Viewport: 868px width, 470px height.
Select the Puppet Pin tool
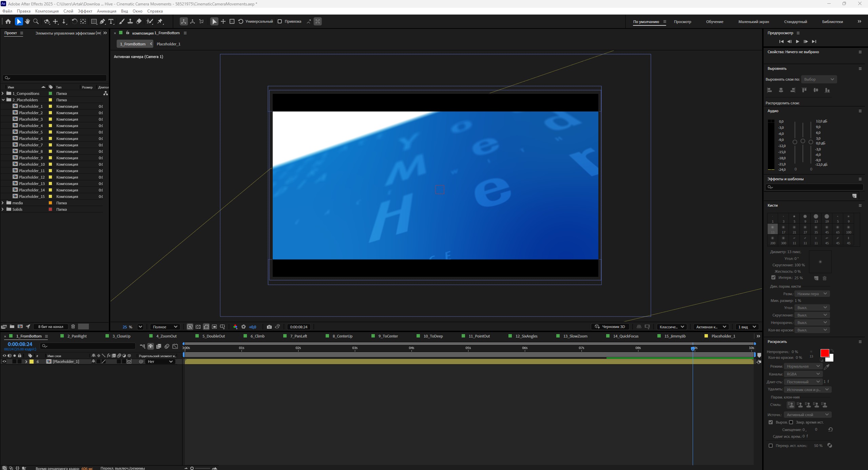pyautogui.click(x=160, y=21)
